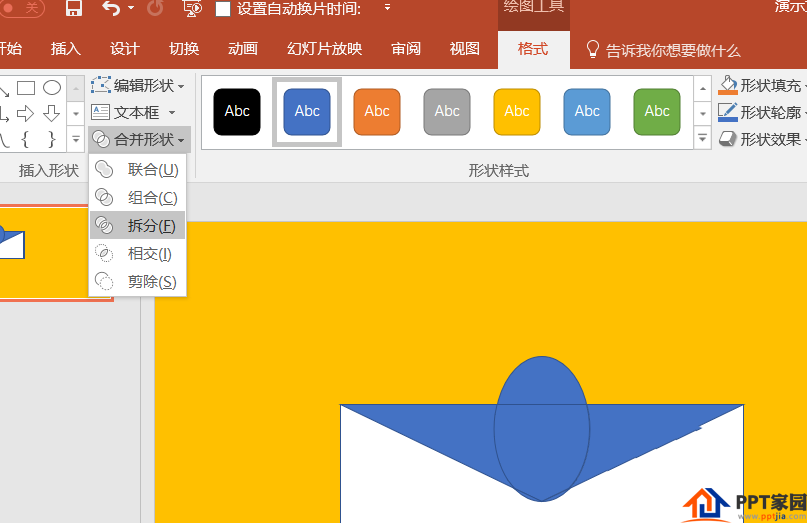Choose 相交(I) intersect option
Screen dimensions: 807x523
point(137,253)
